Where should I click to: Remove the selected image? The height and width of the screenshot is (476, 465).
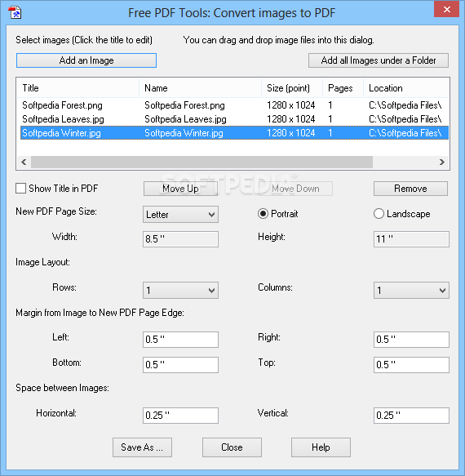pyautogui.click(x=410, y=189)
